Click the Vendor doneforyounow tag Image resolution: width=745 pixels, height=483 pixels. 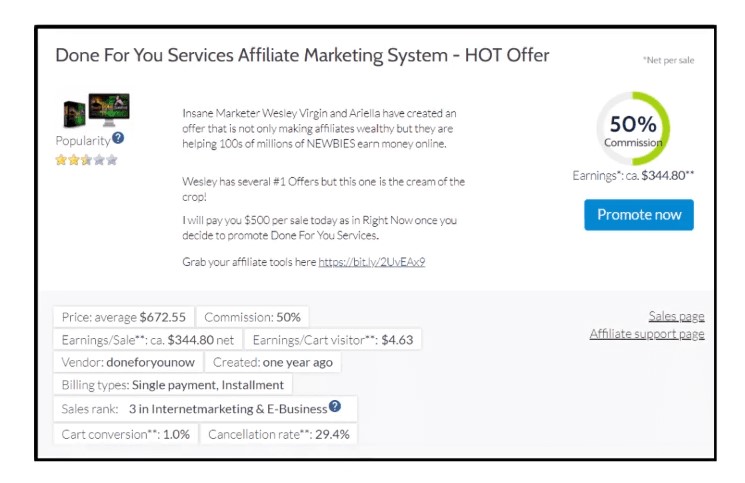click(128, 362)
